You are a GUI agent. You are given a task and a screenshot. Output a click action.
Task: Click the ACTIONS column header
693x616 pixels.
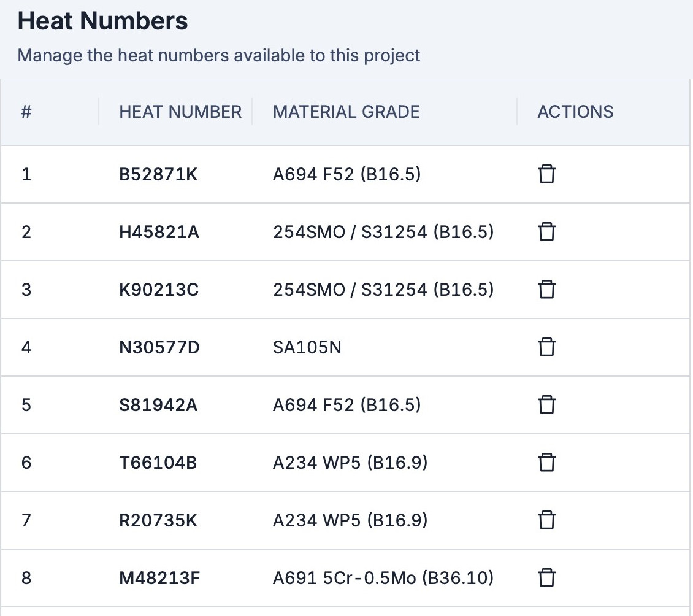click(x=575, y=112)
